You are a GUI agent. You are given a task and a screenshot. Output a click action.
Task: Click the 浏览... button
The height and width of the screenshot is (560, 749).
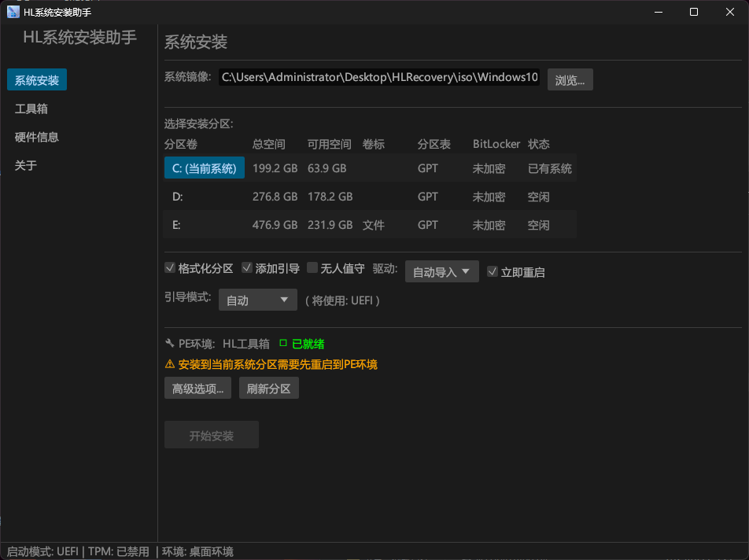[570, 80]
